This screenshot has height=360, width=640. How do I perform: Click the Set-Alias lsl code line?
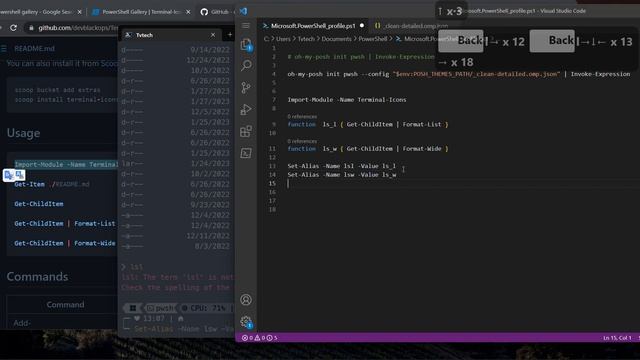[342, 166]
